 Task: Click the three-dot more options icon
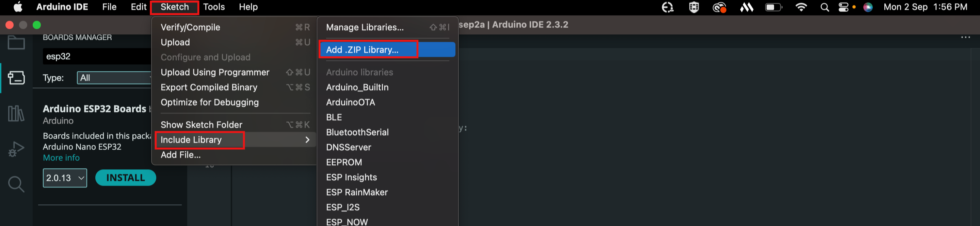[x=966, y=37]
